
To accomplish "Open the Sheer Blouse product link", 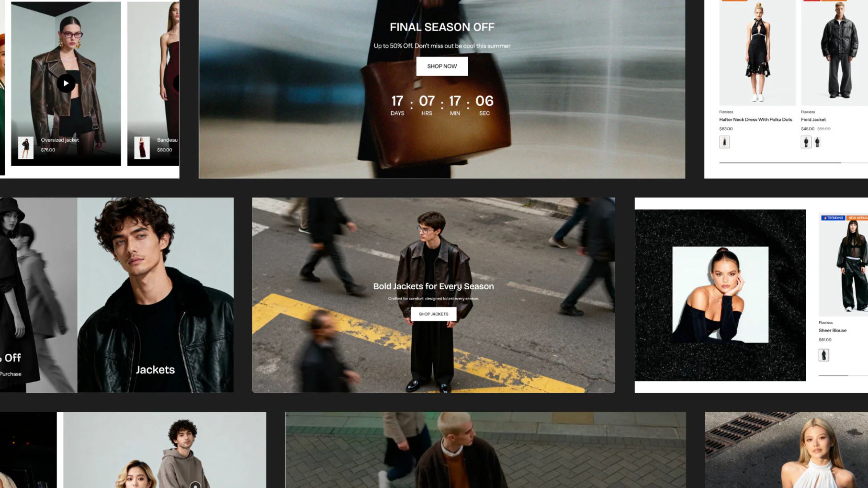I will [832, 330].
